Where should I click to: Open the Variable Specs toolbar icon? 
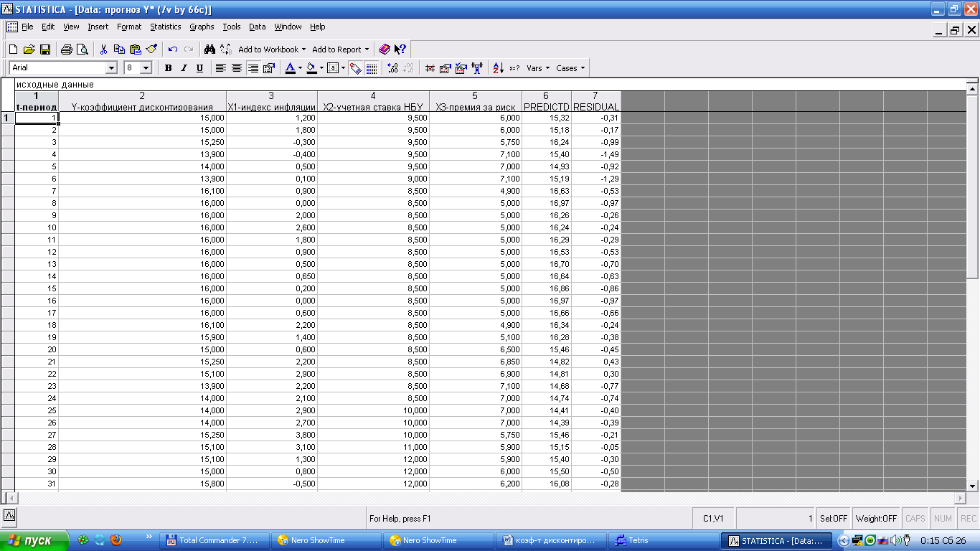[445, 68]
